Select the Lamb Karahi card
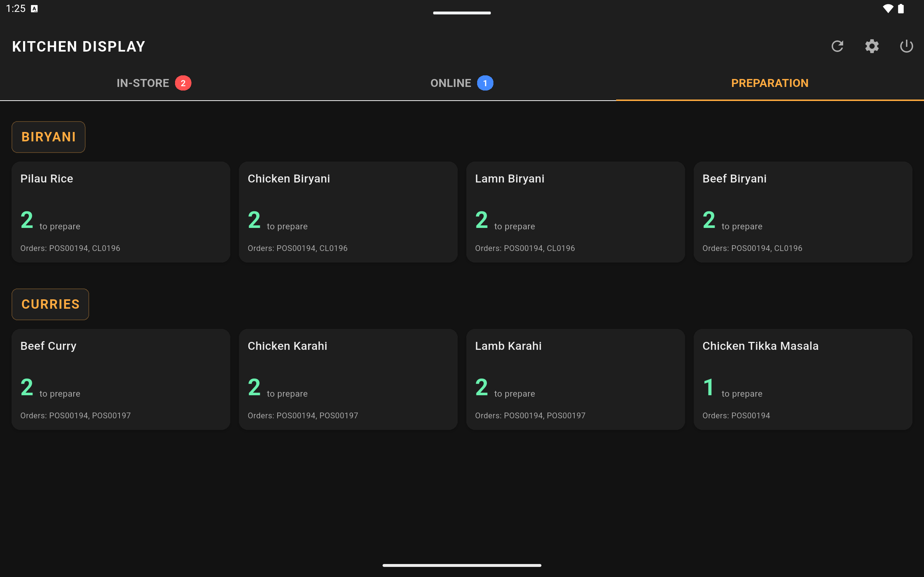Screen dimensions: 924x577 click(x=575, y=379)
